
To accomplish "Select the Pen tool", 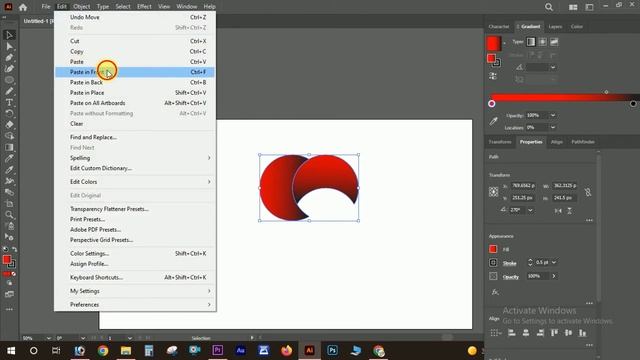I will (9, 58).
